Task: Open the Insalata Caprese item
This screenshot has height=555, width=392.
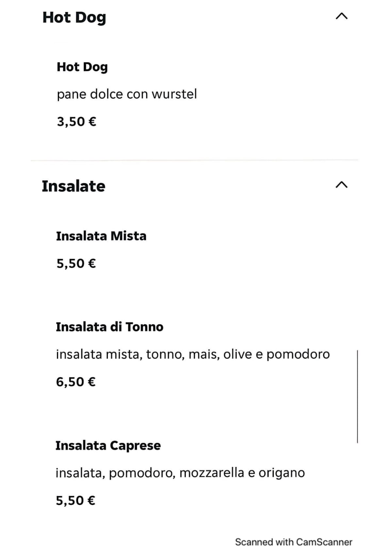Action: [108, 445]
